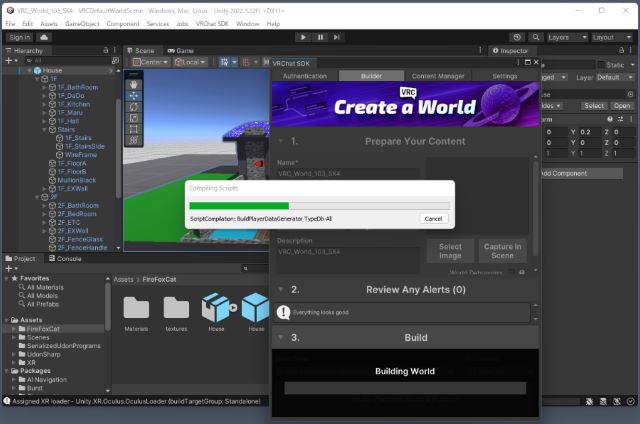
Task: Open the undo history icon
Action: pyautogui.click(x=517, y=37)
